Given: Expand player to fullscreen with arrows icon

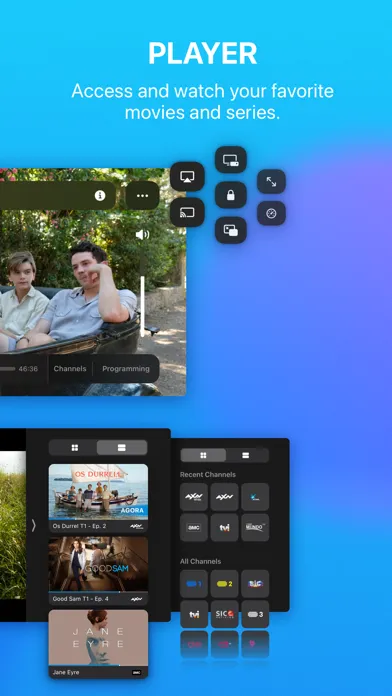Looking at the screenshot, I should pyautogui.click(x=271, y=181).
